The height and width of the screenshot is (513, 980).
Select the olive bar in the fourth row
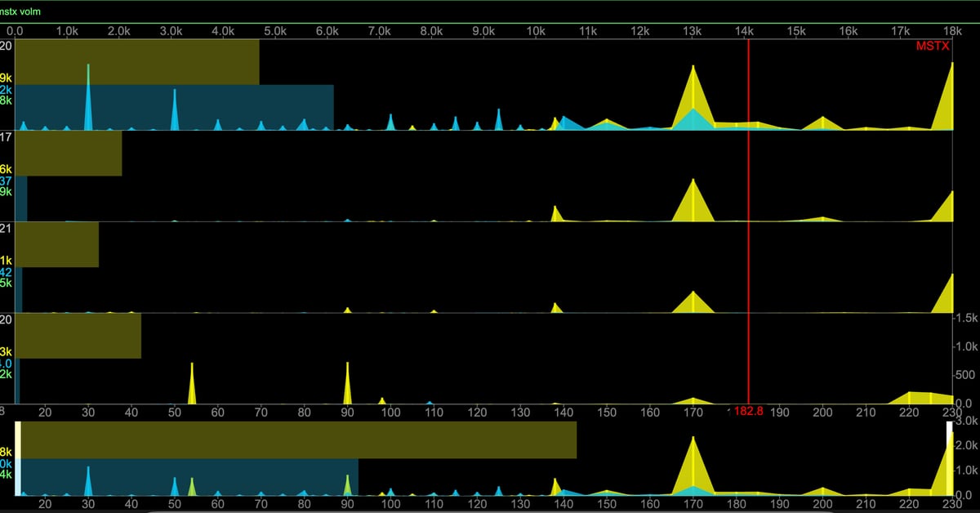pyautogui.click(x=78, y=336)
